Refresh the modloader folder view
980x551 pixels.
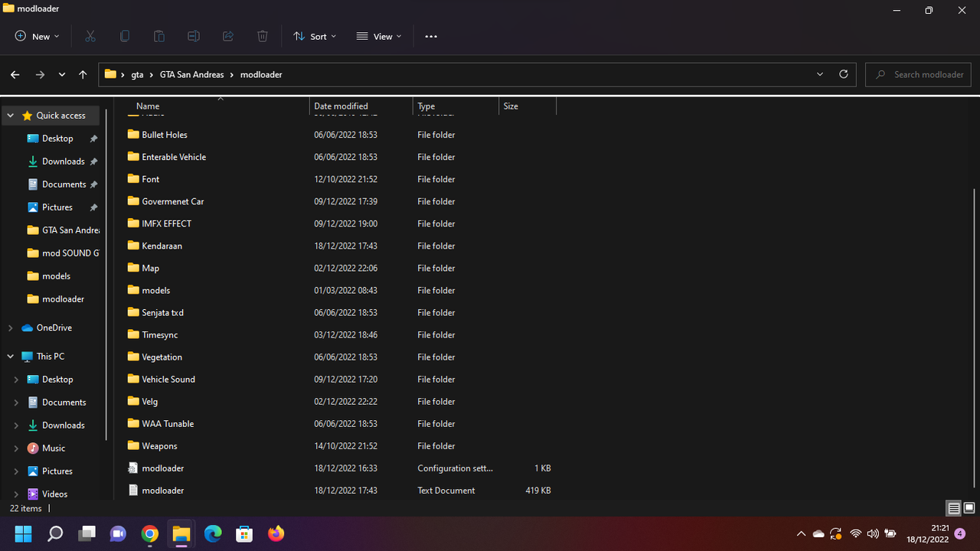(844, 74)
